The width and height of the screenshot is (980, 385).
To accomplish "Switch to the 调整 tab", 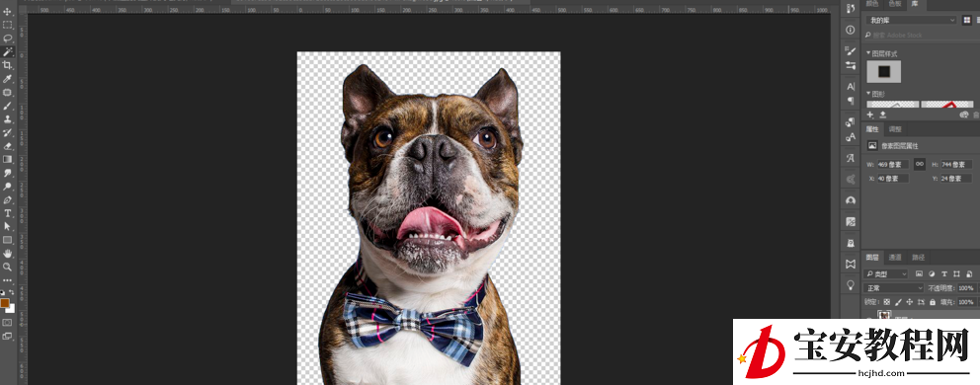I will click(895, 129).
